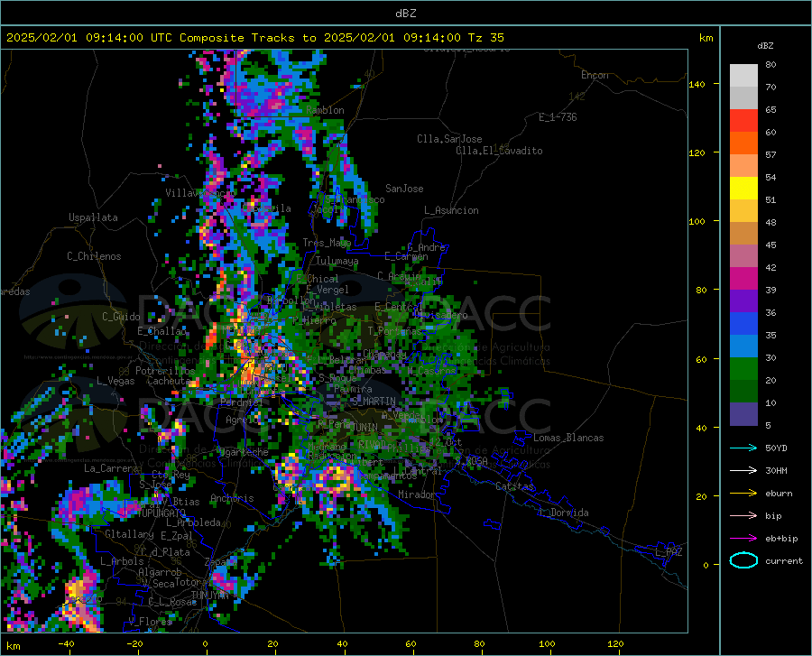Click the 'Tulumaya' place label
812x656 pixels.
point(337,261)
